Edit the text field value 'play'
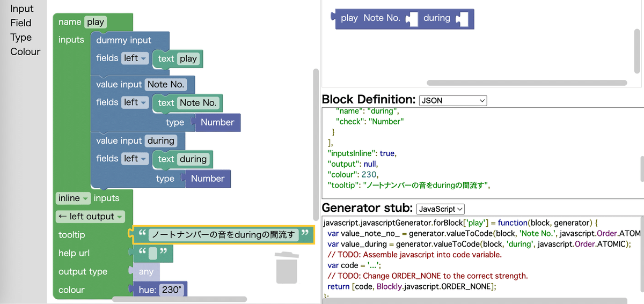 point(188,58)
